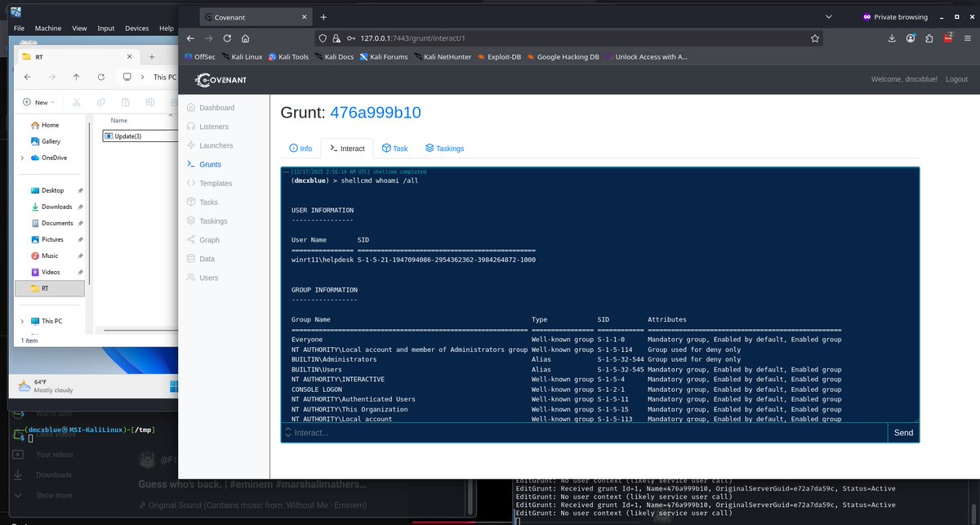This screenshot has width=980, height=525.
Task: Bookmark this page with star icon
Action: pos(815,38)
